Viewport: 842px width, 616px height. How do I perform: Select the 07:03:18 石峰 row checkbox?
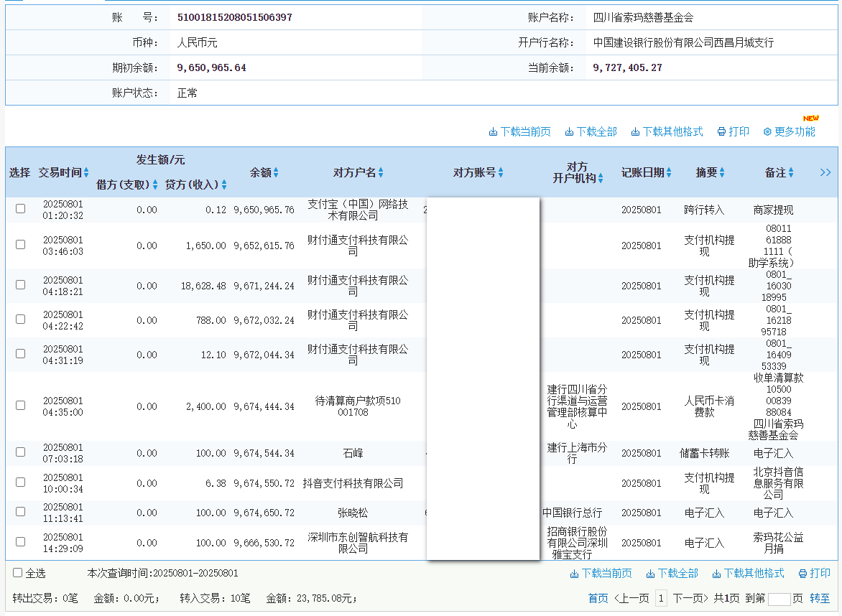[20, 452]
